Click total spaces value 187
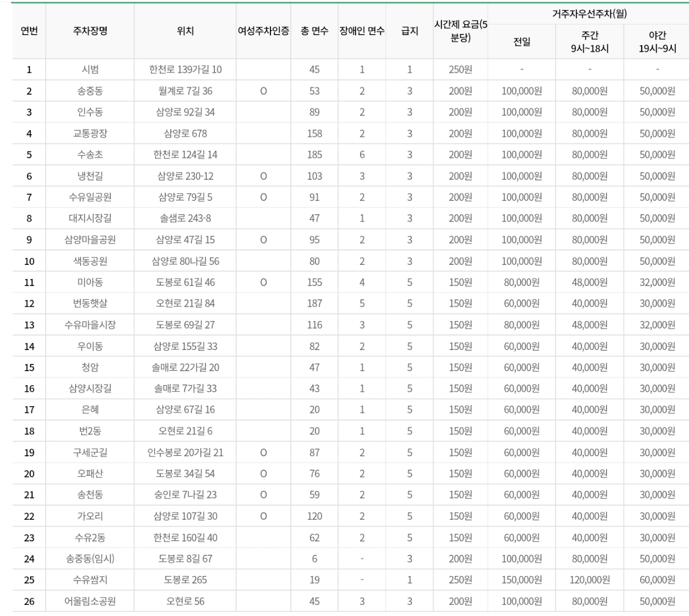 pos(314,303)
